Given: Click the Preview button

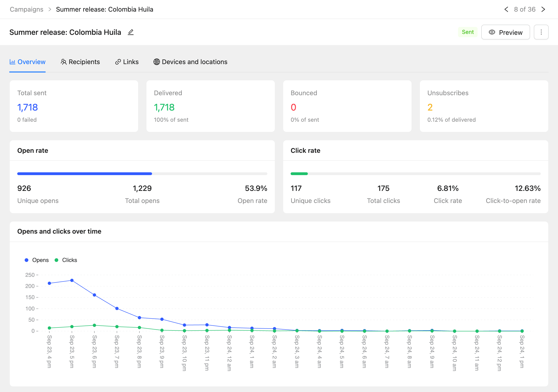Looking at the screenshot, I should click(505, 32).
